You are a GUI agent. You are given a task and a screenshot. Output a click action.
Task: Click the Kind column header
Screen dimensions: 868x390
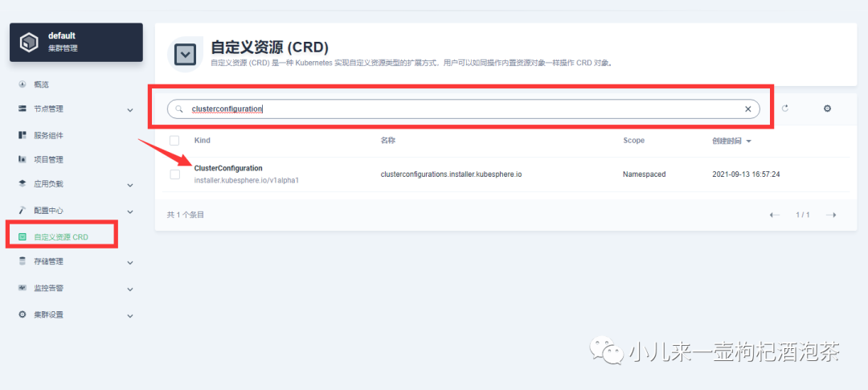pyautogui.click(x=202, y=141)
